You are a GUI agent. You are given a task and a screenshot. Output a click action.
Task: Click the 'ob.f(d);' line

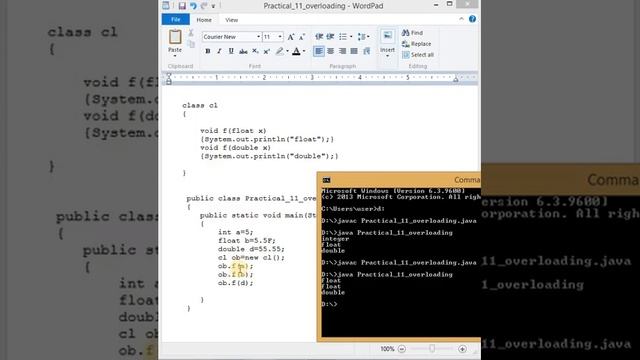pos(236,283)
